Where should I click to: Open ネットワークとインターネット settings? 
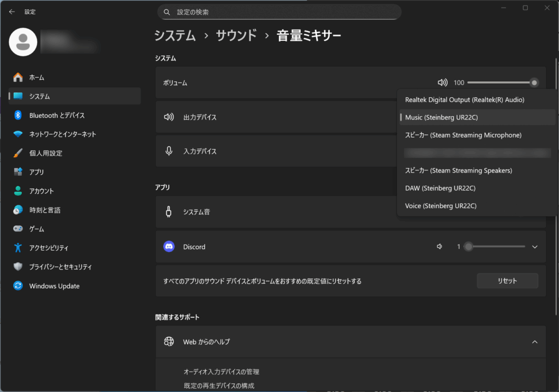(x=62, y=134)
